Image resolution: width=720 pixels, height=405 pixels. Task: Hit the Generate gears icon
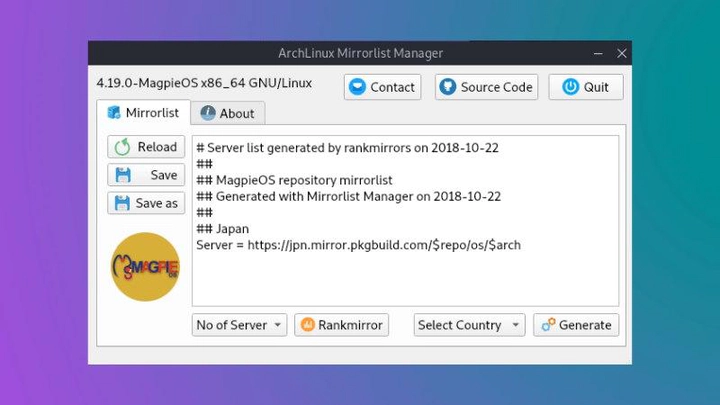coord(547,325)
